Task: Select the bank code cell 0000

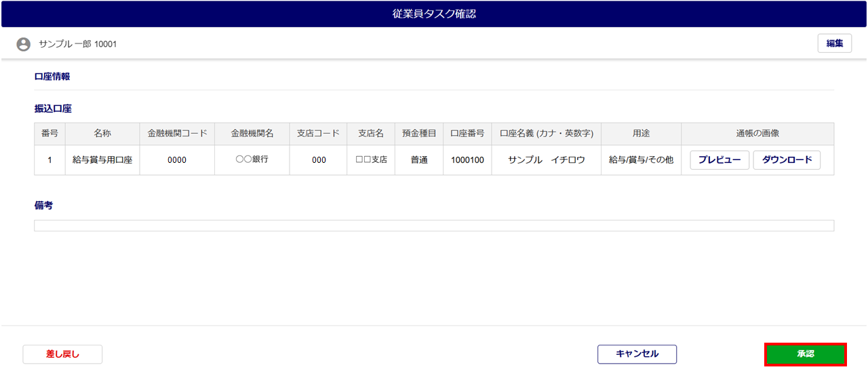Action: (x=177, y=160)
